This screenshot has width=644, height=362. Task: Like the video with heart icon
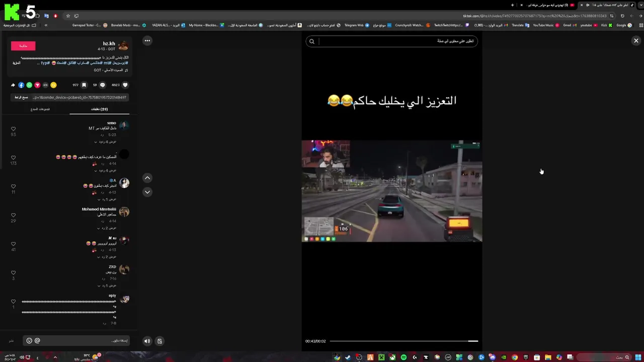click(125, 85)
